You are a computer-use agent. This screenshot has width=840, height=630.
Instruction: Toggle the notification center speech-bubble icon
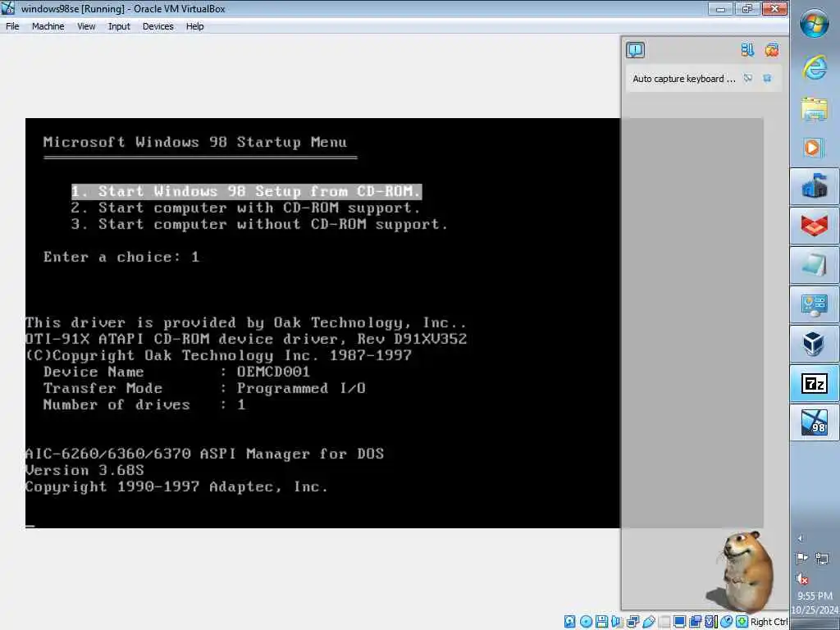click(636, 50)
